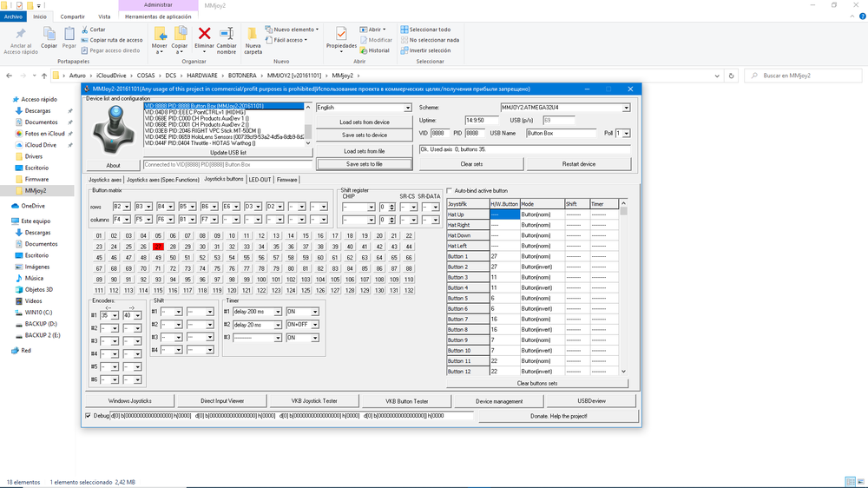Click the Cortar scissors icon
This screenshot has height=488, width=868.
tap(85, 30)
